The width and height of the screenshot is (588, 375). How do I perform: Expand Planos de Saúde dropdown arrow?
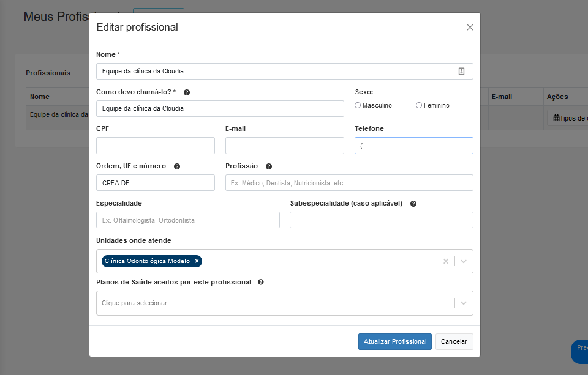point(464,303)
